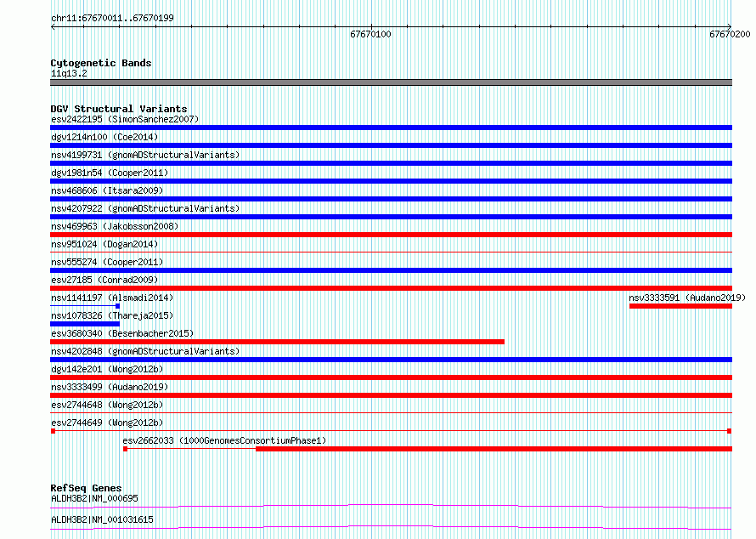756x539 pixels.
Task: Click nsv4202848 (gnomADStructuralVariants) label
Action: (x=145, y=351)
